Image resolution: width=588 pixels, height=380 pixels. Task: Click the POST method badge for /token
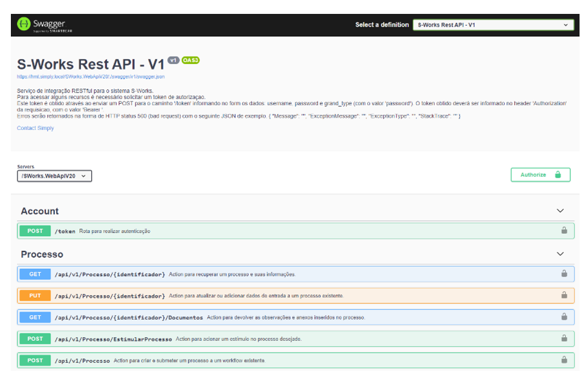pos(35,231)
